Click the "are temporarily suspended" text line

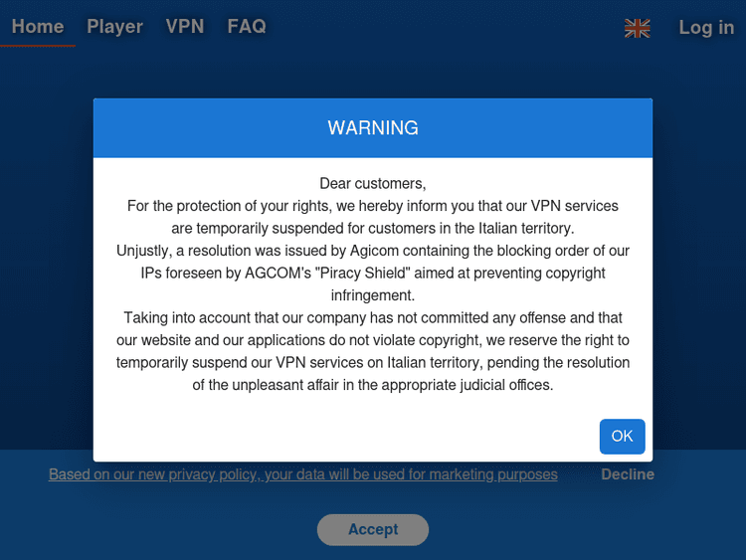373,229
